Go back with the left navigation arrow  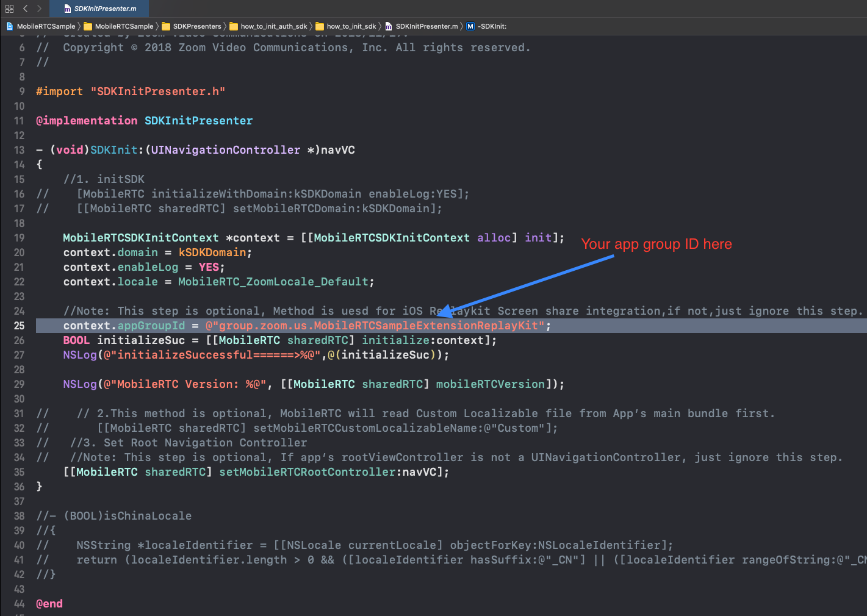[25, 9]
